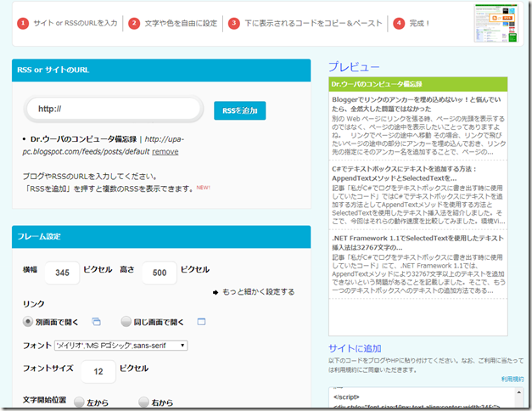This screenshot has height=411, width=532.
Task: Click the NEW! label after 複数のRSS text
Action: pyautogui.click(x=204, y=188)
